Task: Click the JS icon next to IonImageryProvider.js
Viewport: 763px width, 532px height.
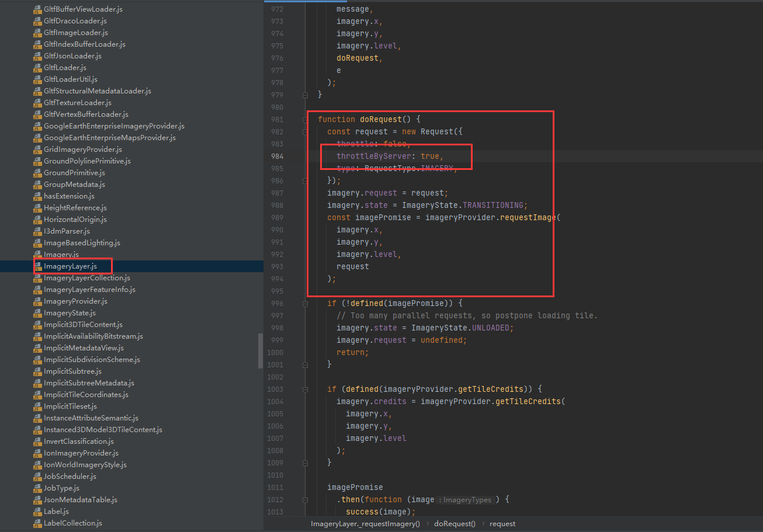Action: tap(38, 454)
